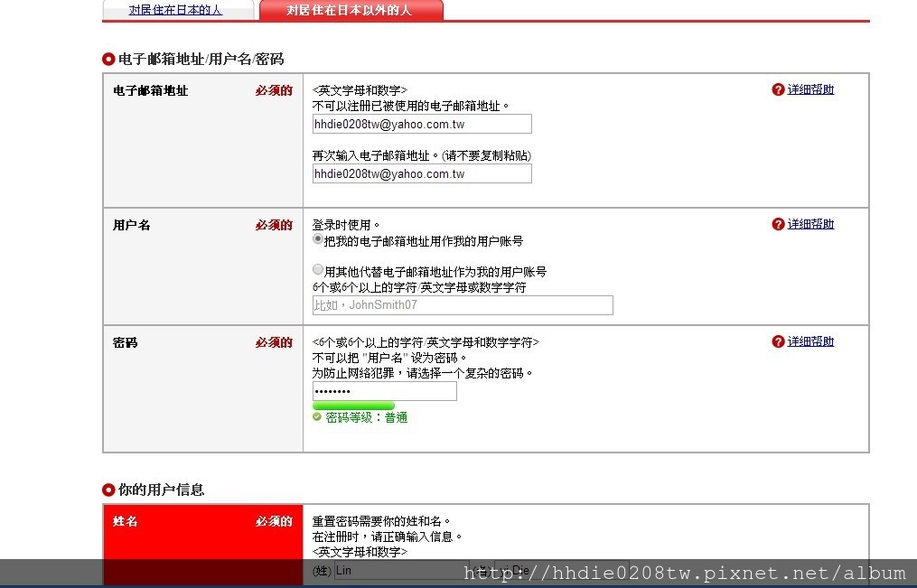Click the green password strength bar

point(353,406)
